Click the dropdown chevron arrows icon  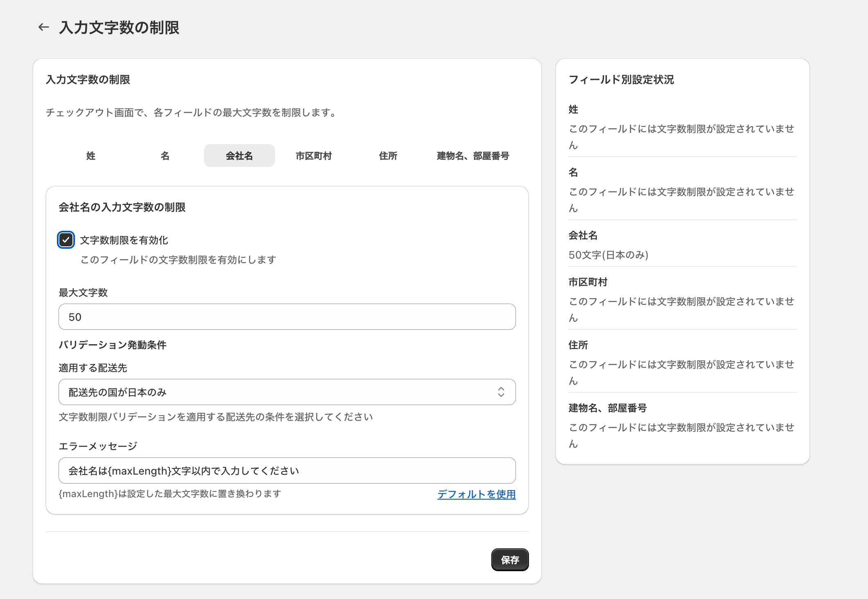(501, 392)
